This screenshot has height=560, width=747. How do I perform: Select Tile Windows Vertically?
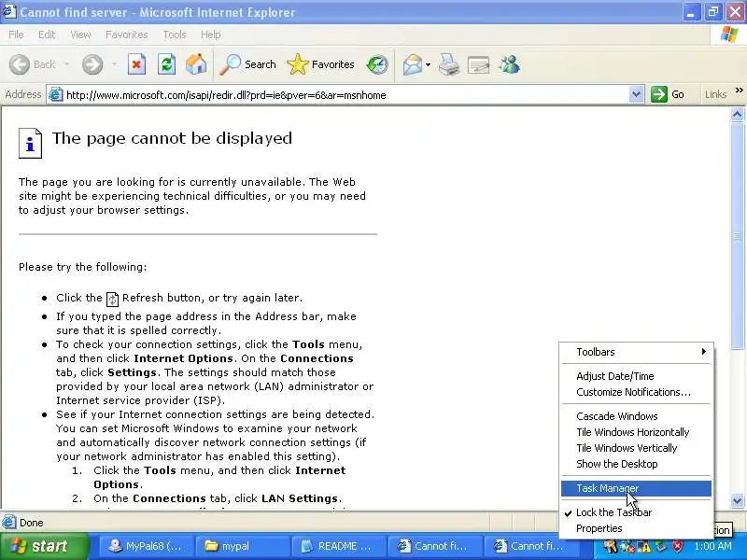coord(637,448)
